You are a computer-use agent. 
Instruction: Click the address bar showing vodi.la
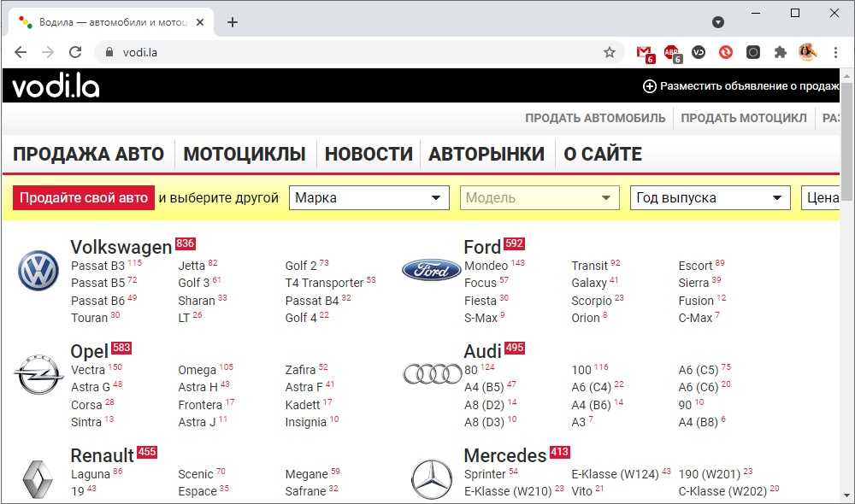coord(342,52)
